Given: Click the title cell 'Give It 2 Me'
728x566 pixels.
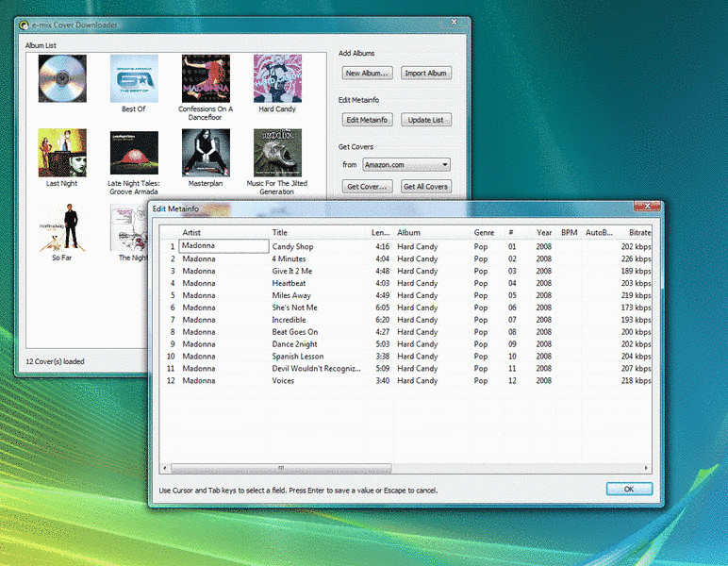Looking at the screenshot, I should (x=292, y=271).
